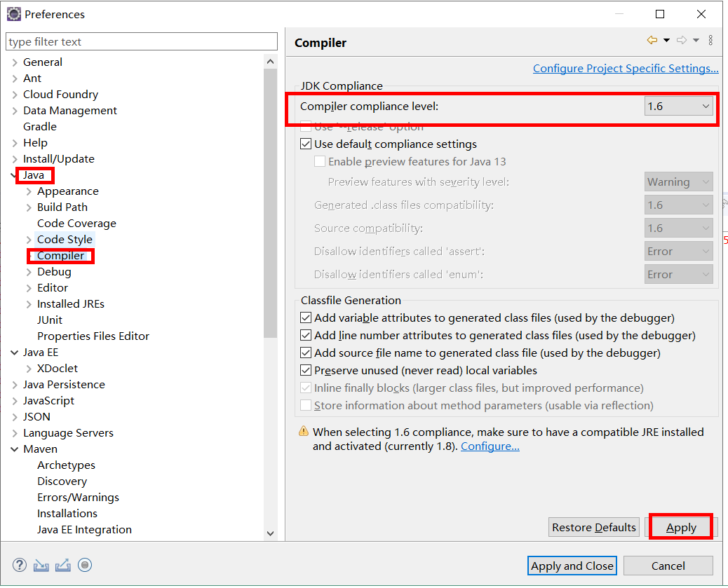The height and width of the screenshot is (588, 728).
Task: Toggle Inline finally blocks checkbox
Action: (306, 388)
